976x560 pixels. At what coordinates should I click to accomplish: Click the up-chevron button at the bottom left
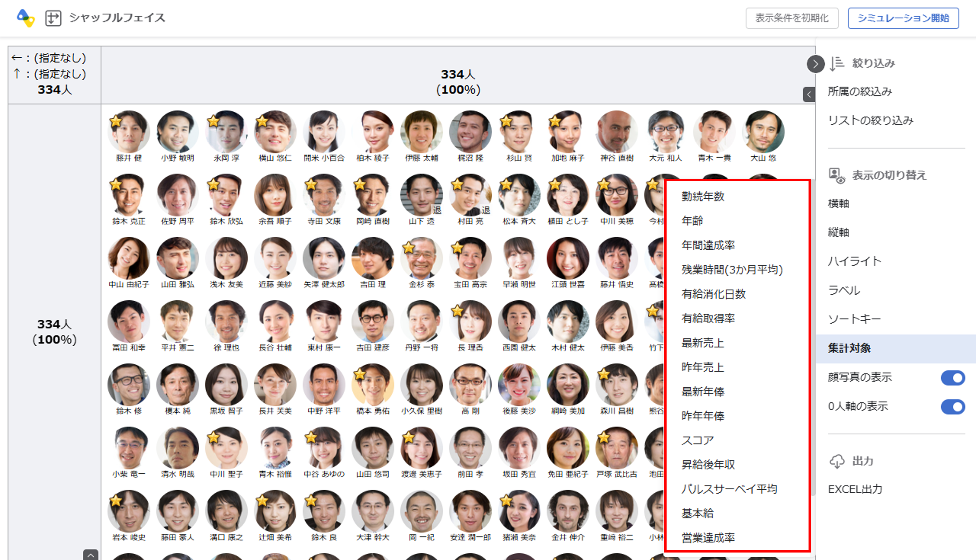(x=90, y=555)
